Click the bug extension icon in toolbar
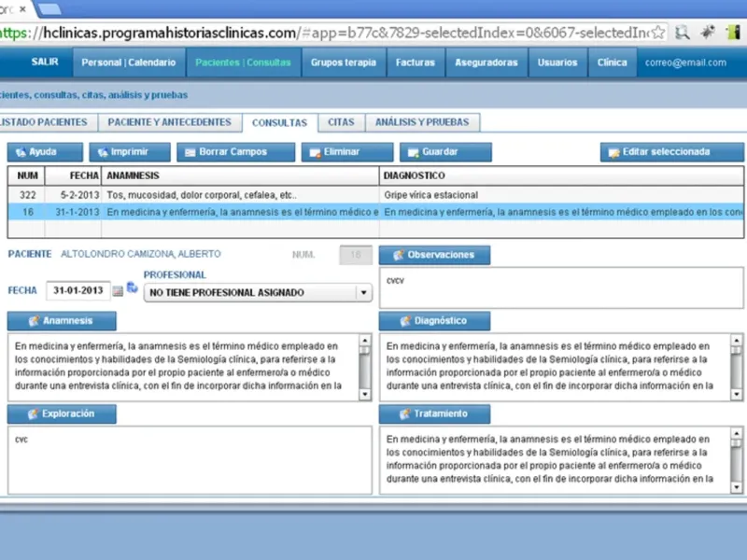Viewport: 747px width, 560px height. coord(708,32)
